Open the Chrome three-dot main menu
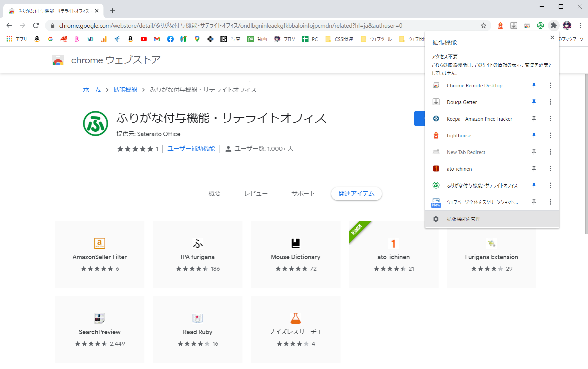This screenshot has height=369, width=588. pyautogui.click(x=580, y=26)
